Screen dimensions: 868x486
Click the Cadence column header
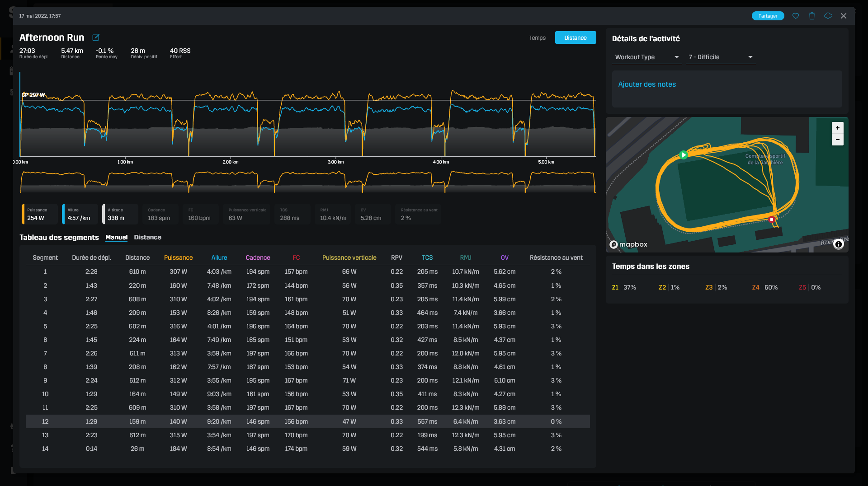[258, 258]
